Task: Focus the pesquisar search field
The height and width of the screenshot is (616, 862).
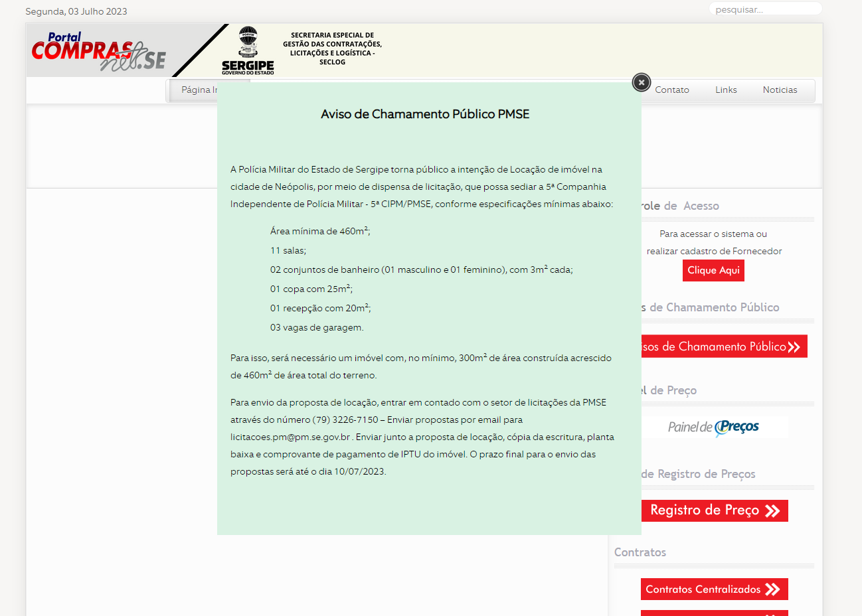Action: (x=764, y=9)
